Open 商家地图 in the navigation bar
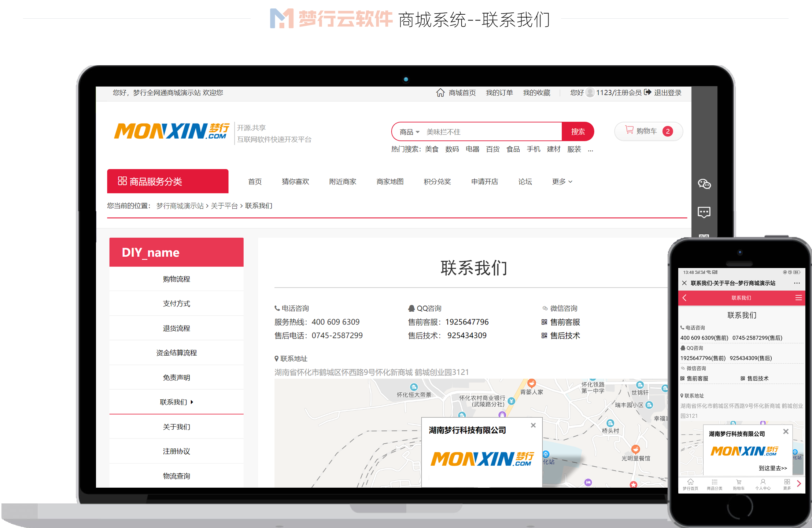The height and width of the screenshot is (528, 812). coord(390,181)
